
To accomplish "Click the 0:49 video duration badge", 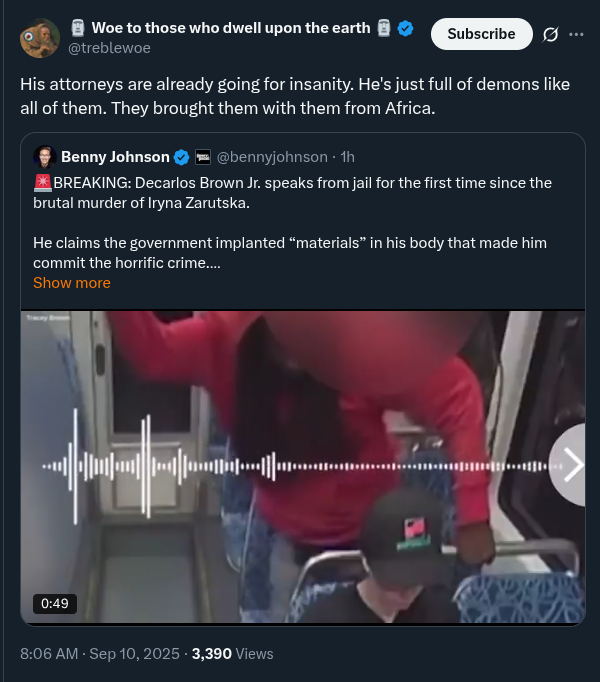I will click(55, 603).
